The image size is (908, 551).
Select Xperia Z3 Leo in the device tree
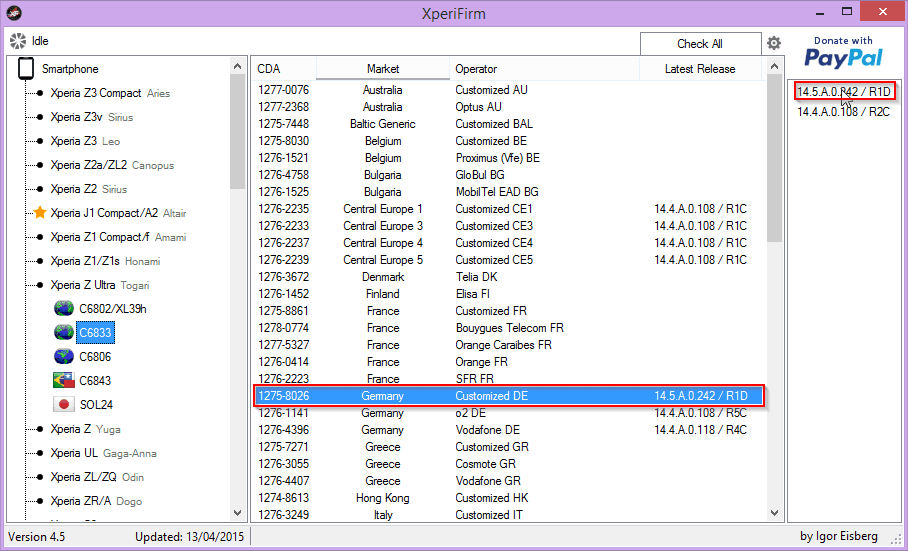click(85, 141)
